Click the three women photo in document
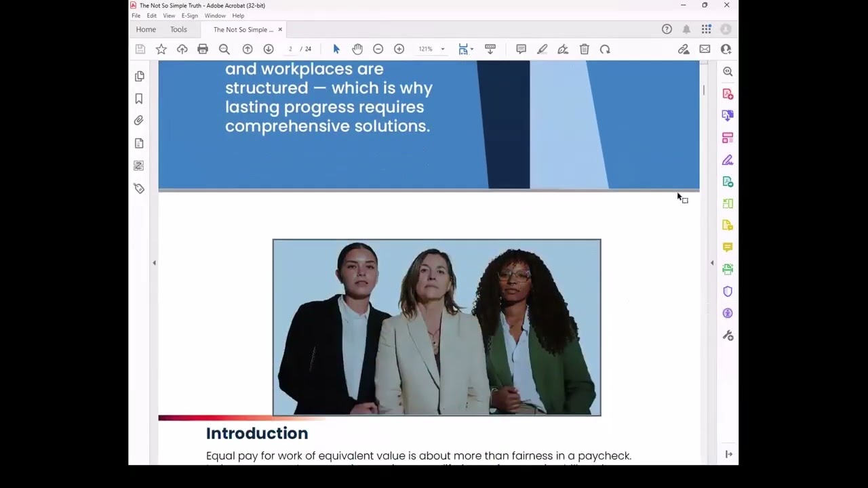The height and width of the screenshot is (488, 868). click(x=437, y=327)
